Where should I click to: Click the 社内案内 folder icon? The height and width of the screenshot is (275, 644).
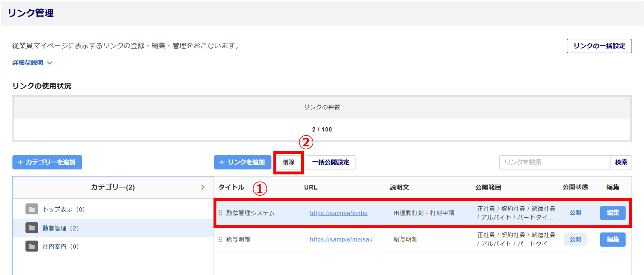pyautogui.click(x=32, y=247)
